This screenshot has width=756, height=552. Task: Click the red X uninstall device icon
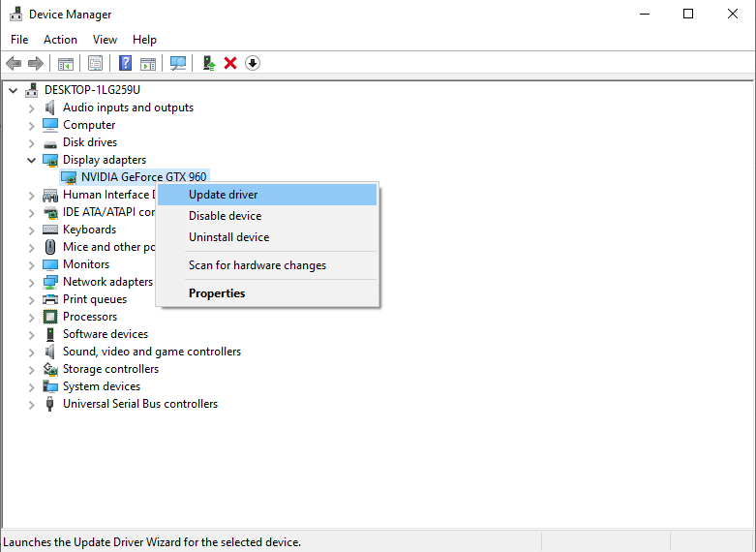[230, 63]
